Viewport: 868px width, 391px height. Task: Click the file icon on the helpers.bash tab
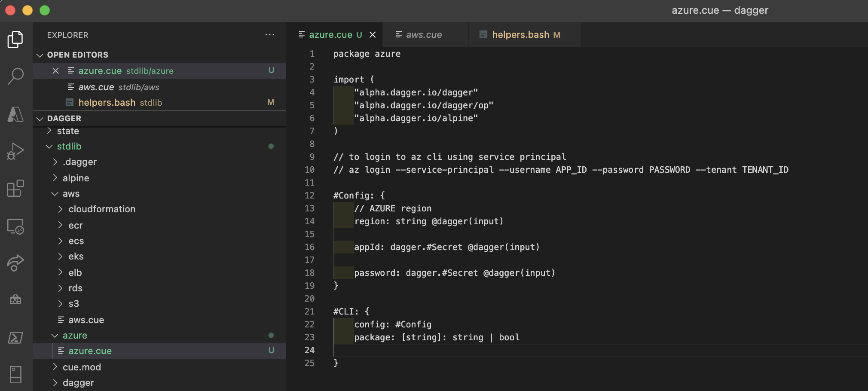click(483, 34)
